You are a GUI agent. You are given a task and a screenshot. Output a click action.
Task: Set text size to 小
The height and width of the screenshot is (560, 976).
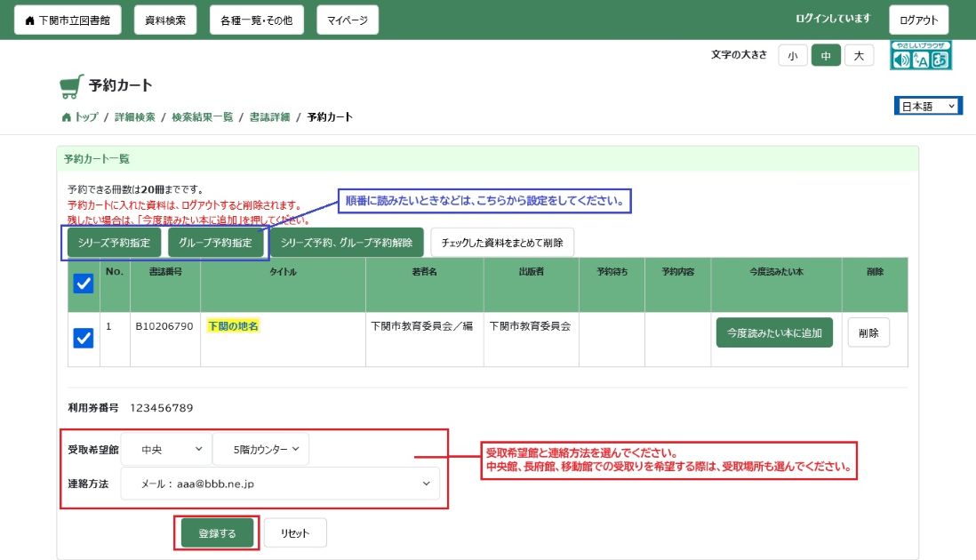pyautogui.click(x=792, y=55)
